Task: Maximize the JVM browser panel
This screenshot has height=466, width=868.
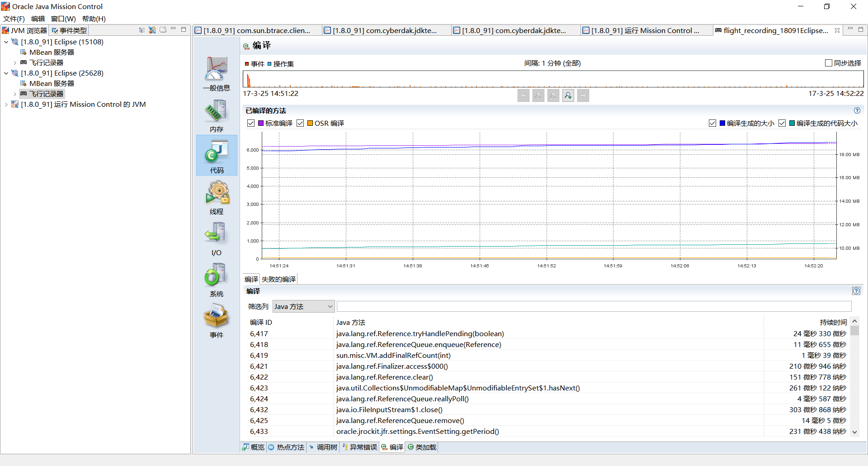Action: coord(184,29)
